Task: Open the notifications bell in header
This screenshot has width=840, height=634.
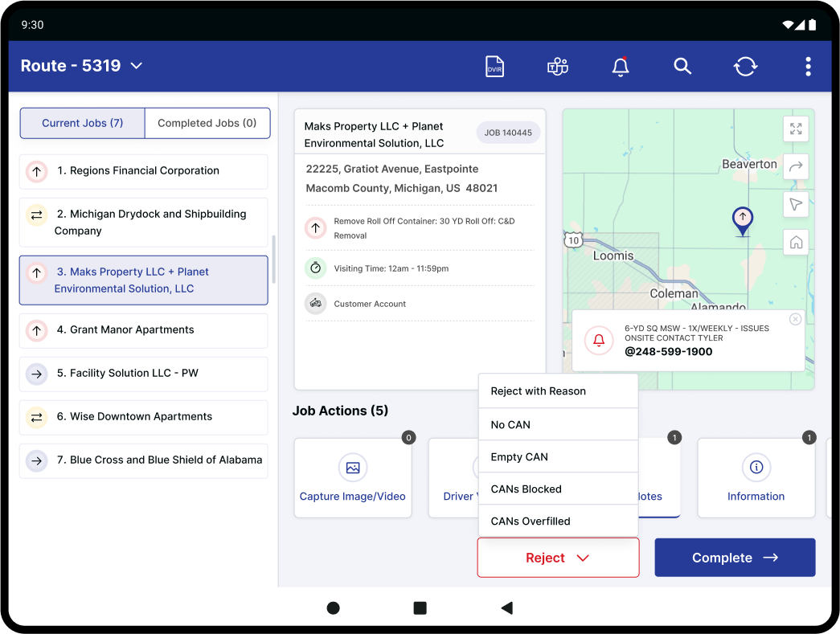Action: pyautogui.click(x=621, y=67)
